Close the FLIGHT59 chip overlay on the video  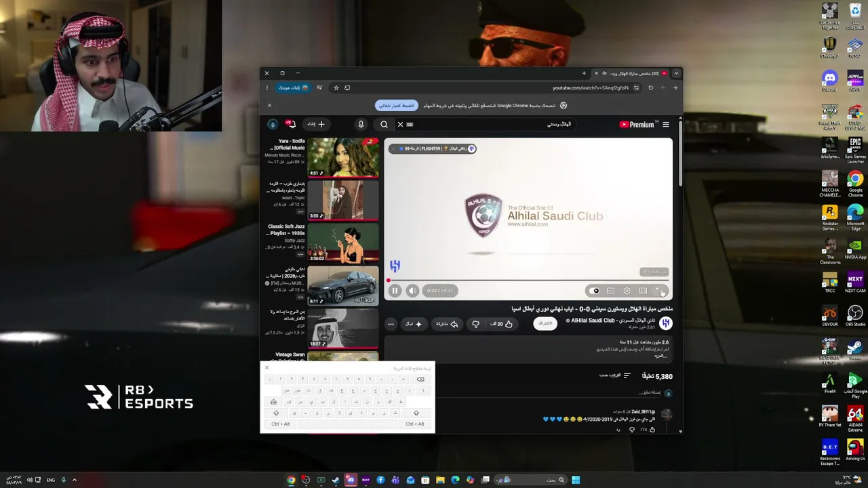click(393, 148)
